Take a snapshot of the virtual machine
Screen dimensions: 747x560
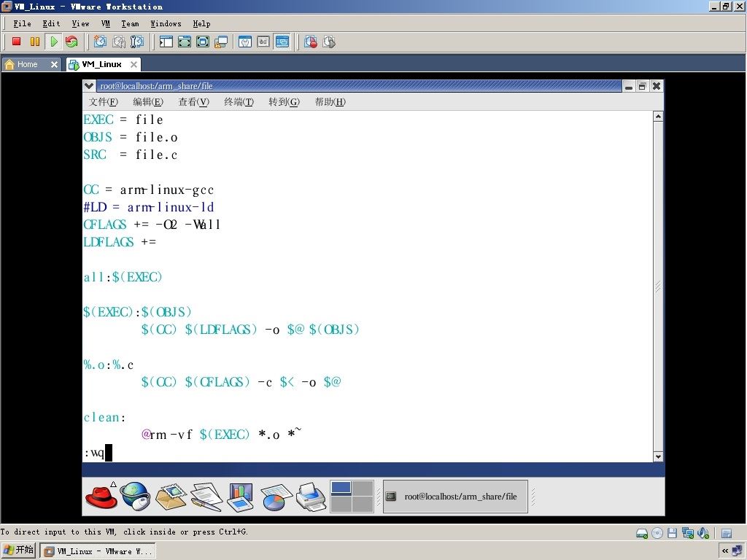point(100,42)
